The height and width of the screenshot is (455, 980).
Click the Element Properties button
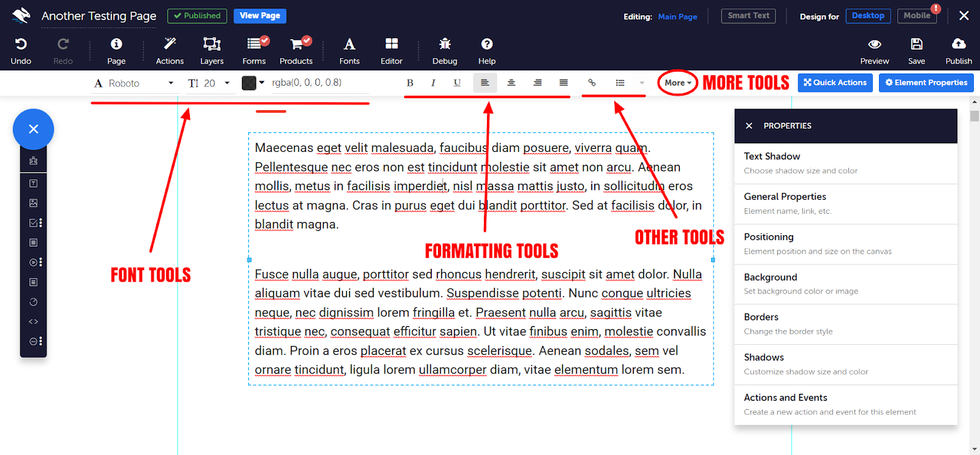pos(926,83)
